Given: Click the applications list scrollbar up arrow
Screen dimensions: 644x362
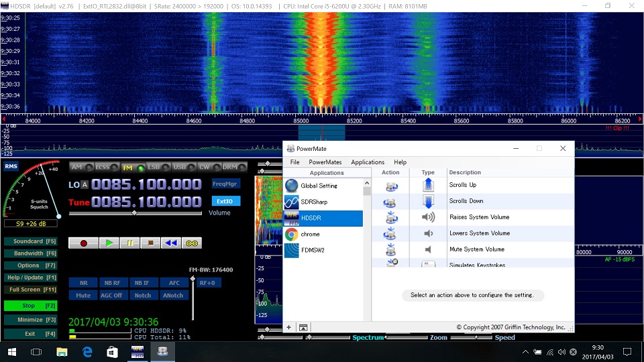Looking at the screenshot, I should coord(367,183).
